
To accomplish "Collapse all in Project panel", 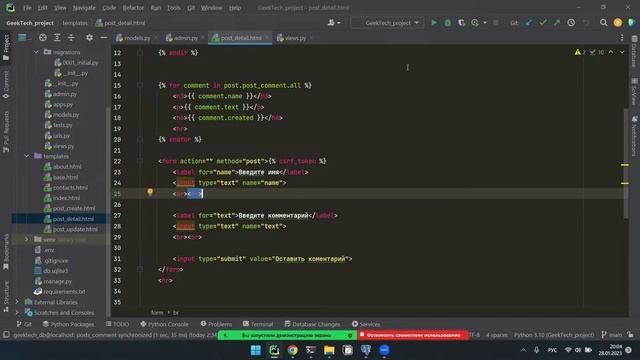I will point(71,38).
